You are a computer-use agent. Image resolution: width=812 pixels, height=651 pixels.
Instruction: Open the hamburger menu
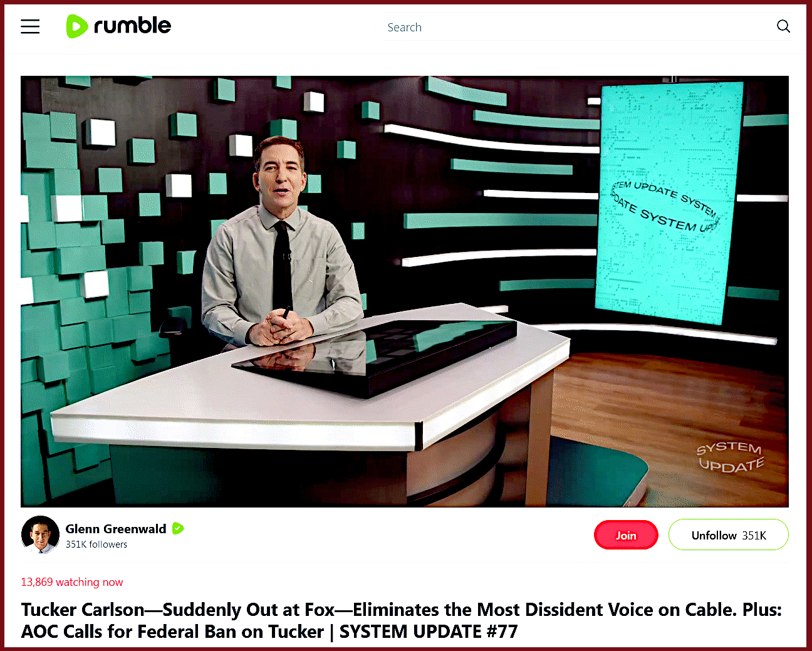(30, 26)
